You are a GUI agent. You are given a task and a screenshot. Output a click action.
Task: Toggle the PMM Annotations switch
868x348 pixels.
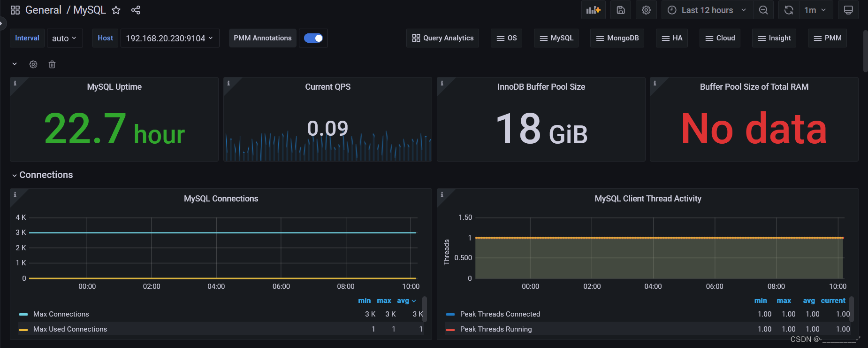click(x=313, y=38)
